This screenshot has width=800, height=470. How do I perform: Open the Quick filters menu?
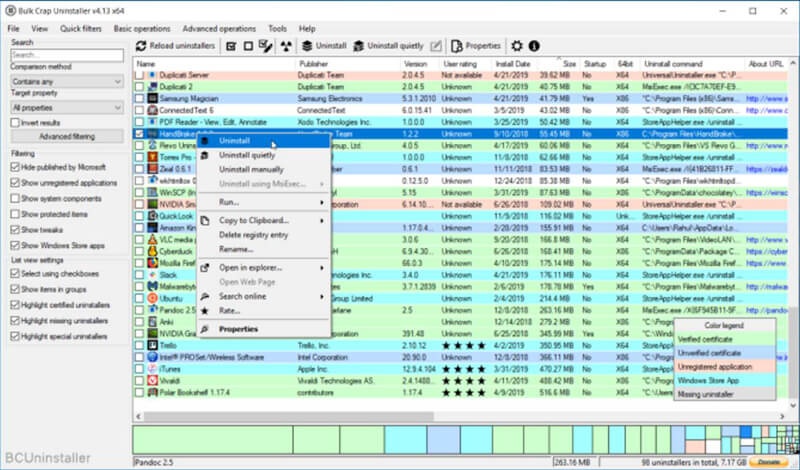81,29
